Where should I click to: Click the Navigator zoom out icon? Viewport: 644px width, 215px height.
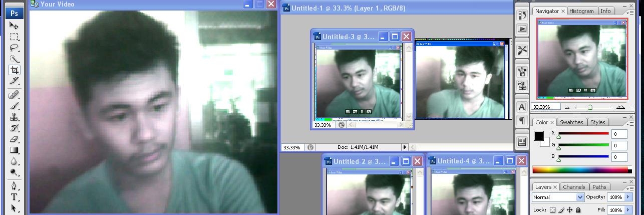pos(567,107)
